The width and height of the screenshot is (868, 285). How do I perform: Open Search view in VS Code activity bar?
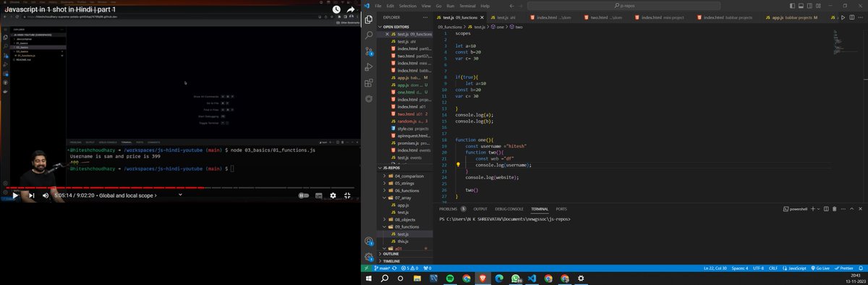click(369, 35)
